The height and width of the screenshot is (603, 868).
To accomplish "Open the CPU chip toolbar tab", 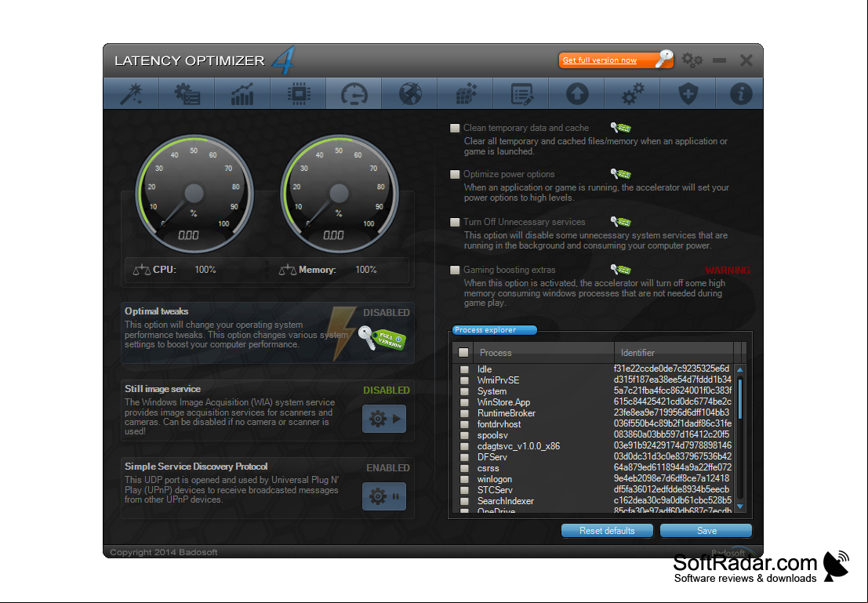I will 299,93.
